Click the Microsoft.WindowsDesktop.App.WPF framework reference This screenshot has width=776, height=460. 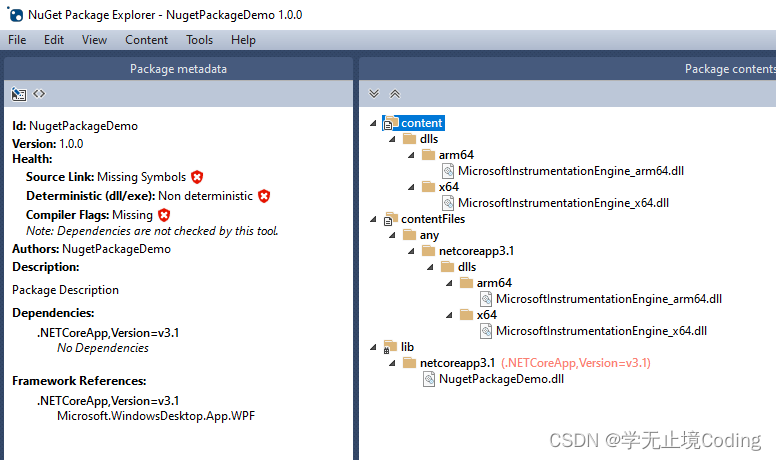pos(156,416)
